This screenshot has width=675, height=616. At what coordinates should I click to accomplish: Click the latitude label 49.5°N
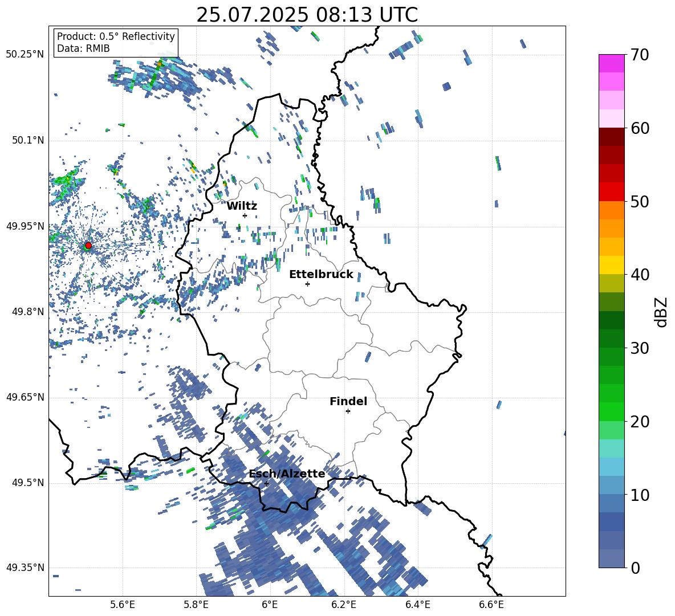(x=27, y=483)
